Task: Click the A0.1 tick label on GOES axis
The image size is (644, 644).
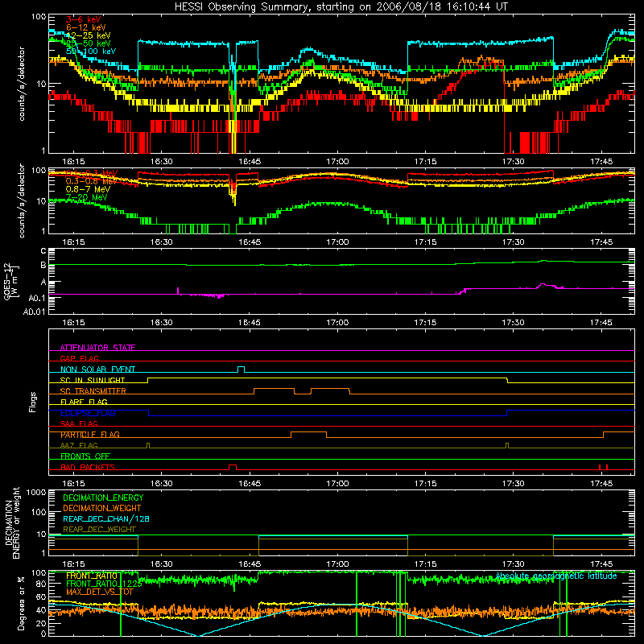Action: (x=37, y=298)
